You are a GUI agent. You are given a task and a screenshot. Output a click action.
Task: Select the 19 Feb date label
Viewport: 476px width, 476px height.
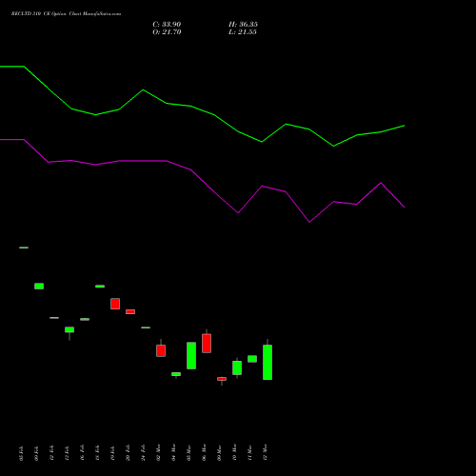point(112,453)
